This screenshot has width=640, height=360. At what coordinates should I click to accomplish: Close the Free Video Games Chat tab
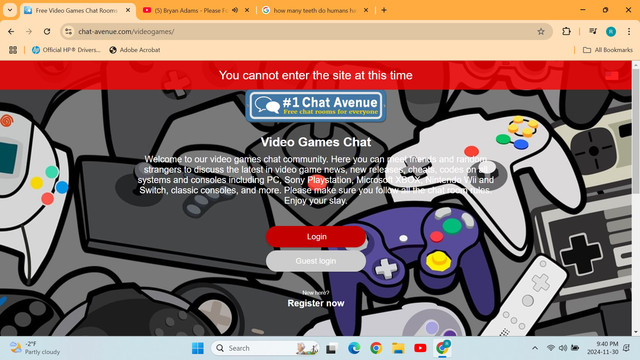pos(128,10)
